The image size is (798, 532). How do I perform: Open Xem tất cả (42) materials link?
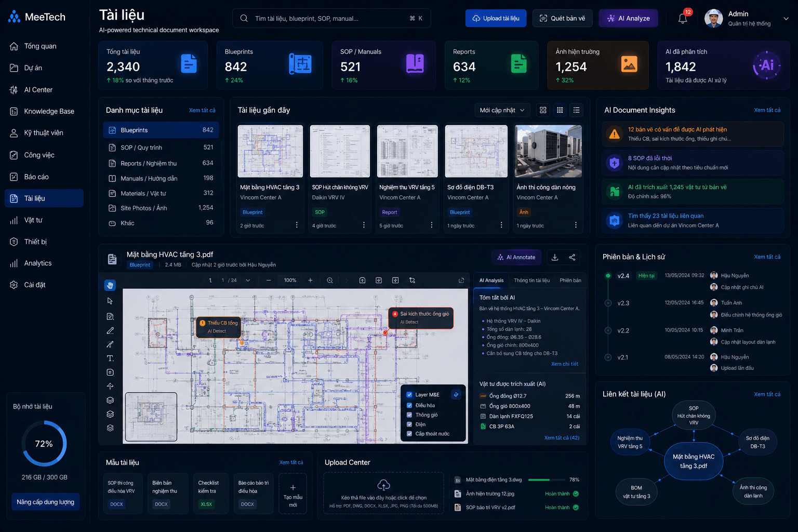[562, 438]
